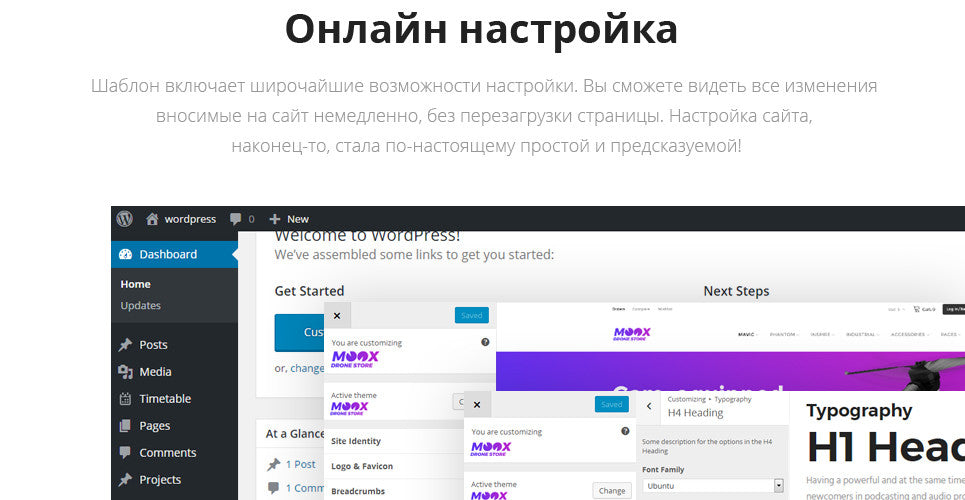
Task: Click the Font Family label
Action: point(663,470)
